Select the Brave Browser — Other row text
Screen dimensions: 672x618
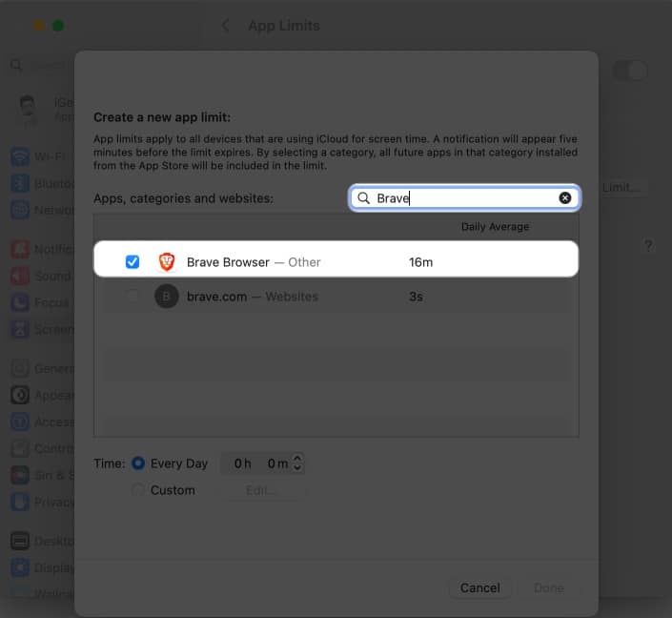click(254, 262)
